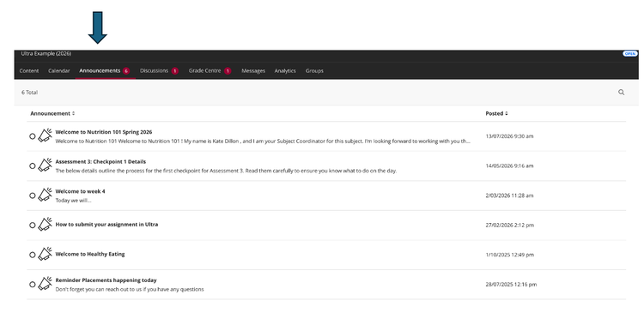Open the Messages tab
The height and width of the screenshot is (313, 644).
253,70
